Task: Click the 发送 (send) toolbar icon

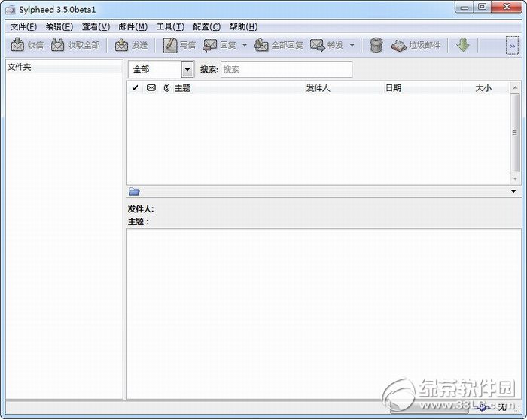Action: (x=121, y=45)
